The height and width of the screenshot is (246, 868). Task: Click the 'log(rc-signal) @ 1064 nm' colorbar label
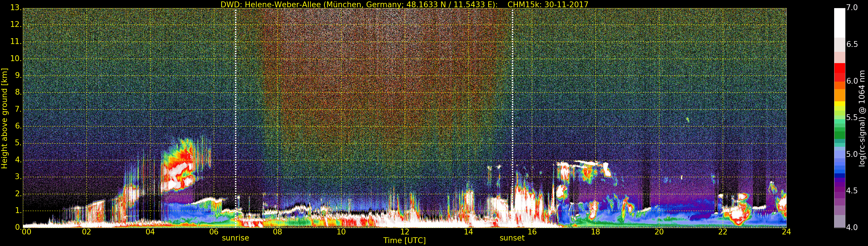[862, 118]
